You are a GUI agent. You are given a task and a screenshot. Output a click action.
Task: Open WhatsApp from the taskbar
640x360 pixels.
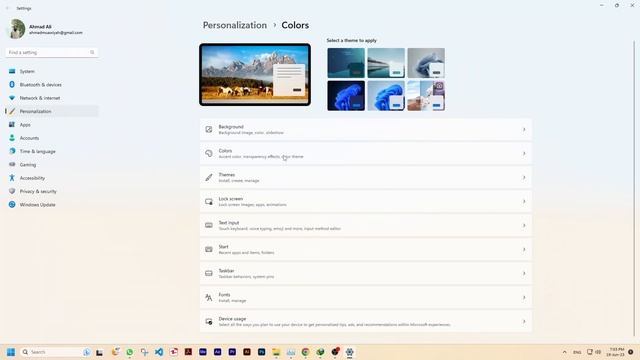tap(130, 352)
